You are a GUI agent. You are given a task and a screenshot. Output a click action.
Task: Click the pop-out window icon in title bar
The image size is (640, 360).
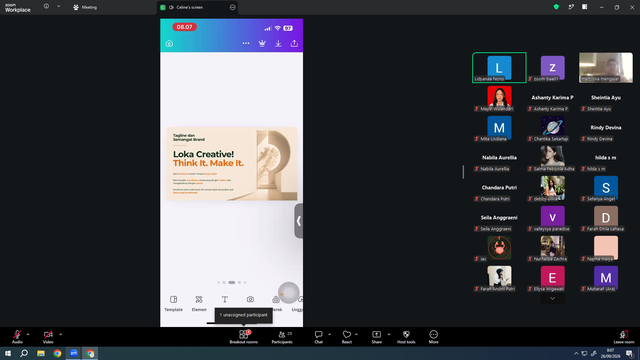point(571,7)
